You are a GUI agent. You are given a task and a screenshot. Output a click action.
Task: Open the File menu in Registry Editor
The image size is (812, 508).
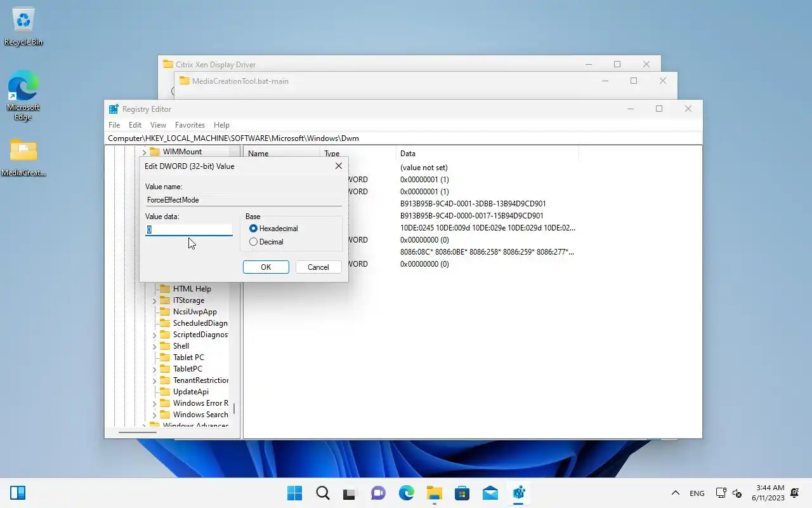114,125
